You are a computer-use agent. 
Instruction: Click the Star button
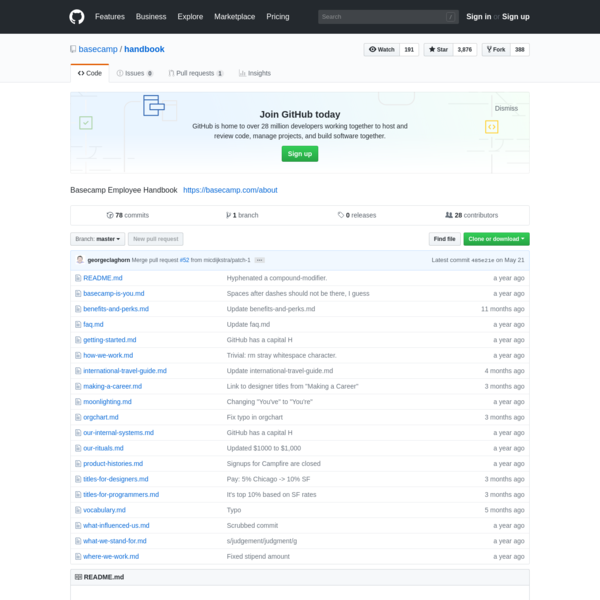pos(438,49)
